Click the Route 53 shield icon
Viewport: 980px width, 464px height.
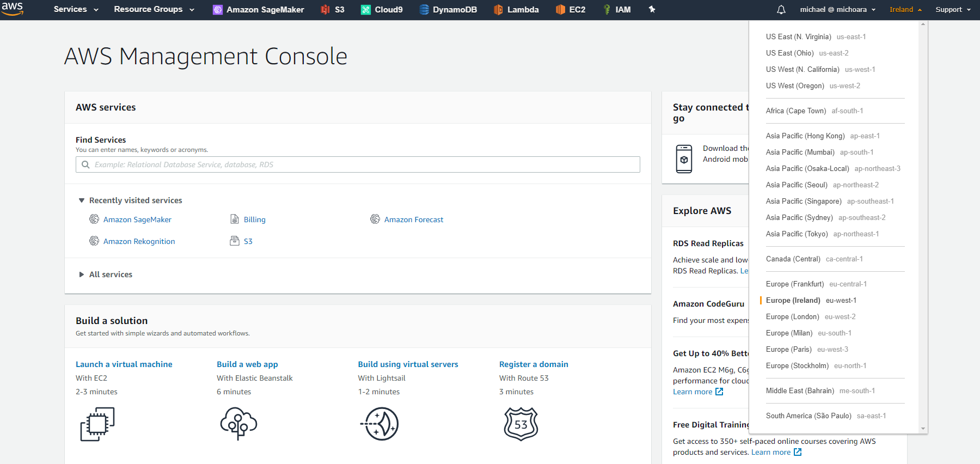521,424
